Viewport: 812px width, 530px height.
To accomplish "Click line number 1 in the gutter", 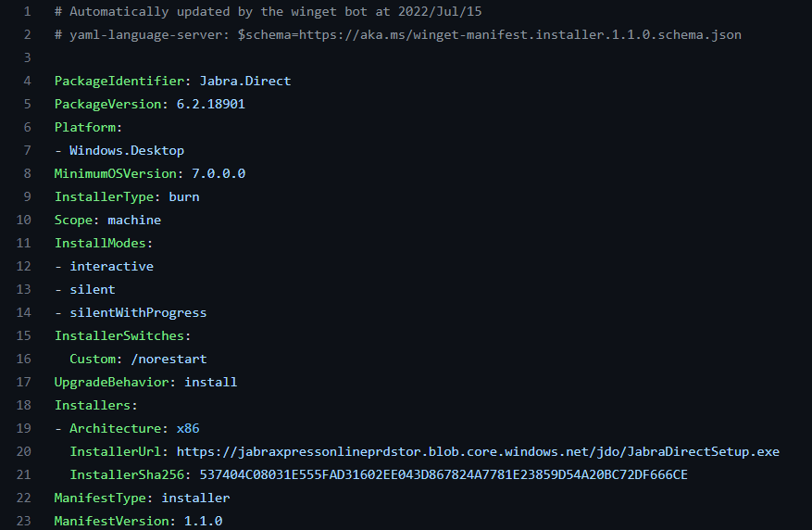I will click(27, 11).
